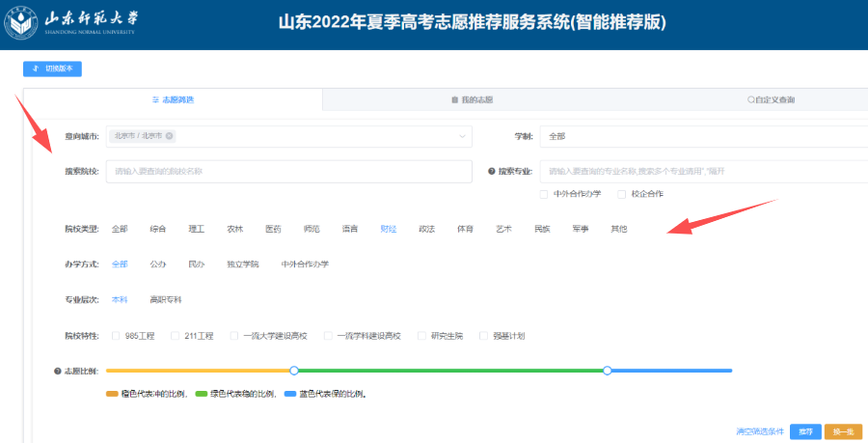Choose 独立学院 in 办学方式
The width and height of the screenshot is (868, 443).
tap(242, 264)
